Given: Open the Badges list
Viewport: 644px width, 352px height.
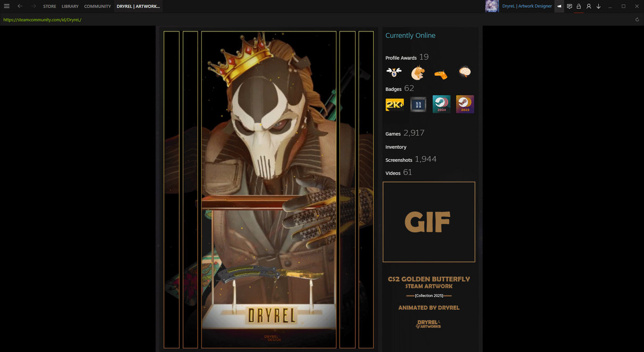Looking at the screenshot, I should (399, 88).
